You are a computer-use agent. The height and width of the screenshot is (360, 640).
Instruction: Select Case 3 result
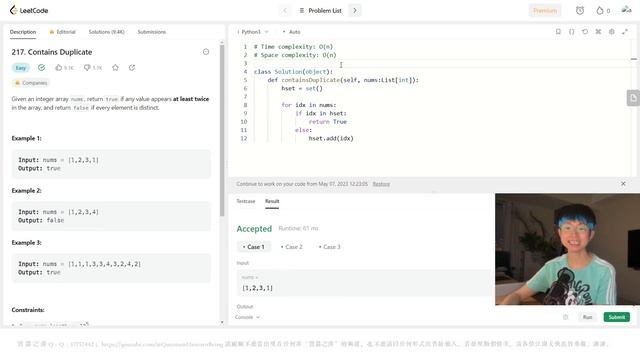click(329, 247)
